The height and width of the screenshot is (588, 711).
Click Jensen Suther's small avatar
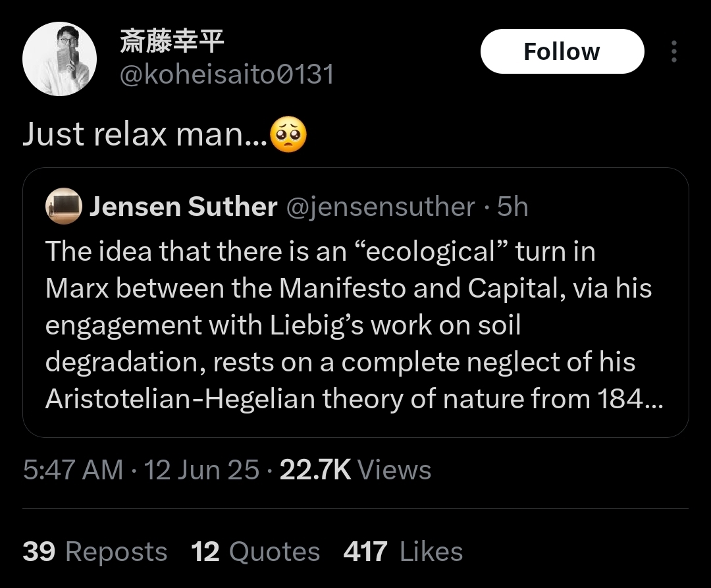(63, 207)
